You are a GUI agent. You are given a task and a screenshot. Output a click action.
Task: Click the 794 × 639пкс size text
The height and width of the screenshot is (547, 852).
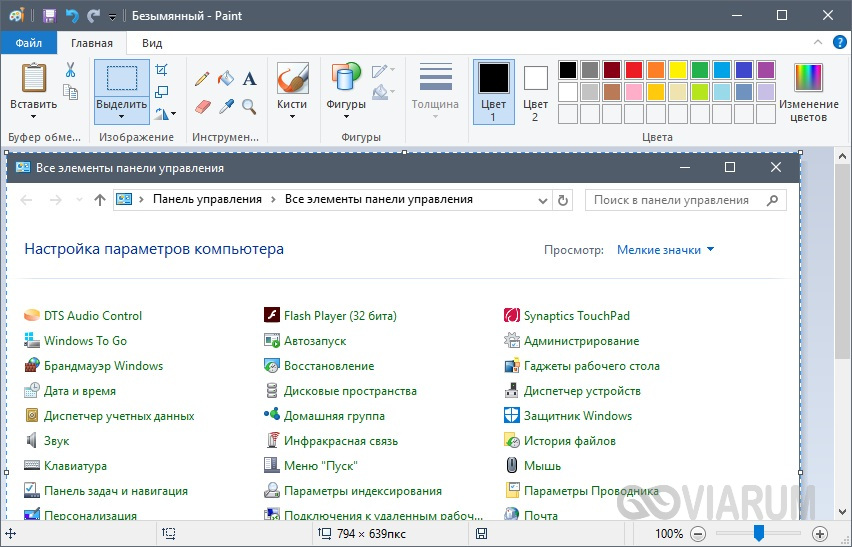371,534
